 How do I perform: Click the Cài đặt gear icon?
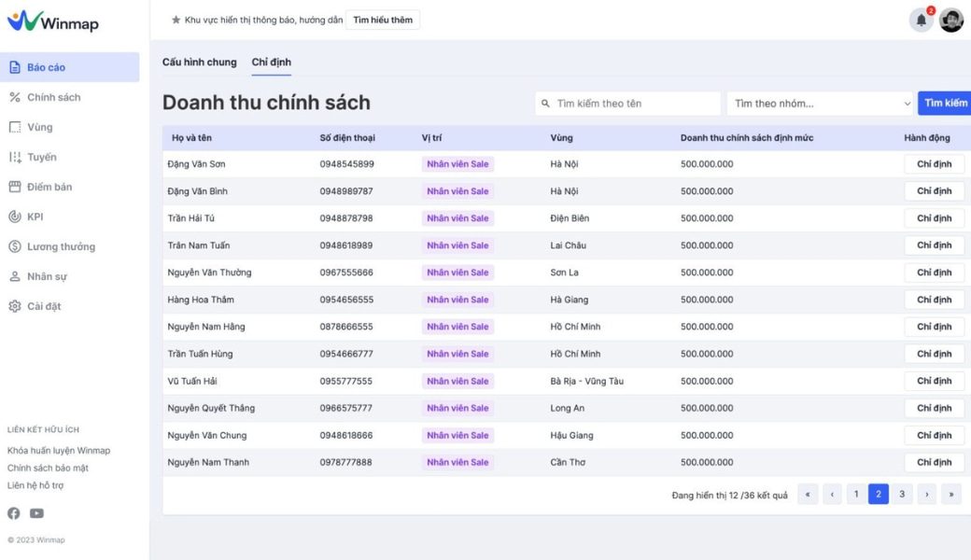point(15,306)
